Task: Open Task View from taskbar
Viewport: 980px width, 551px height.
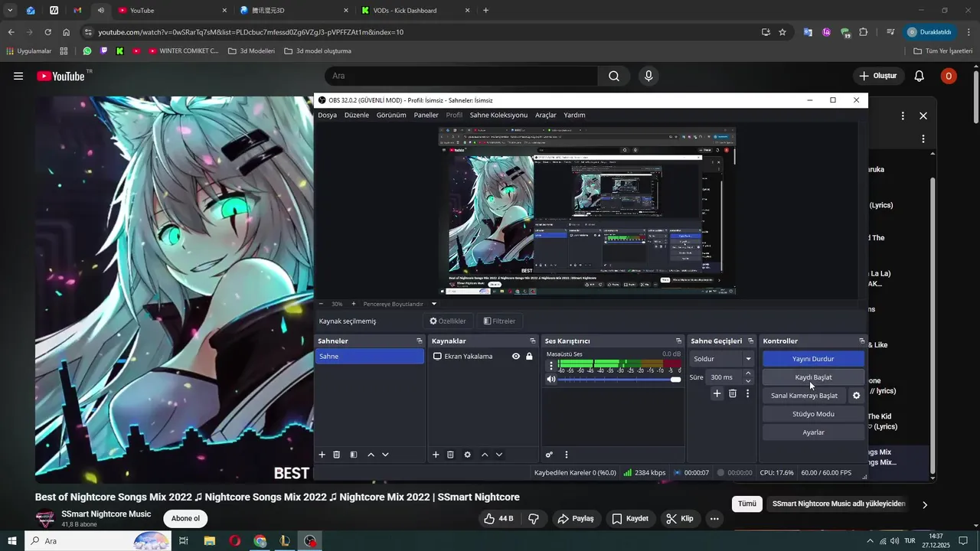Action: 184,541
